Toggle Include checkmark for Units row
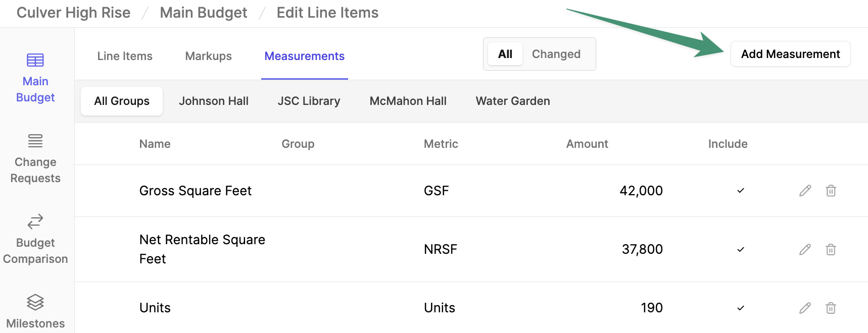The height and width of the screenshot is (333, 868). pyautogui.click(x=741, y=308)
